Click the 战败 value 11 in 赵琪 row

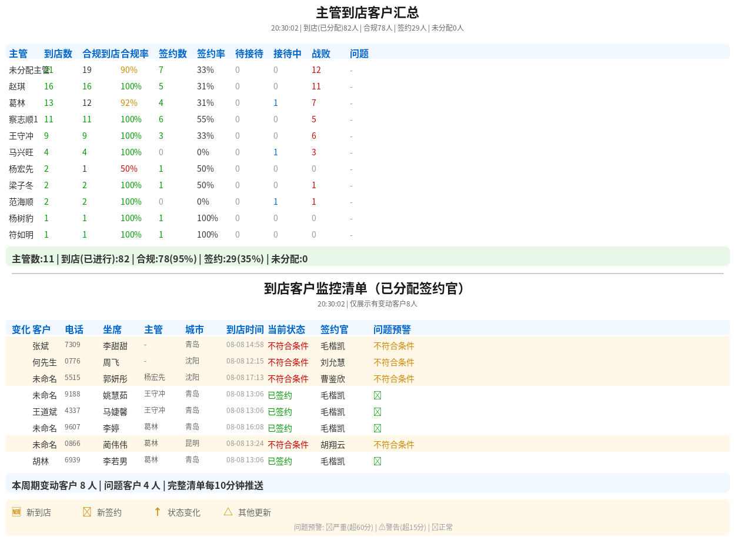pos(316,86)
